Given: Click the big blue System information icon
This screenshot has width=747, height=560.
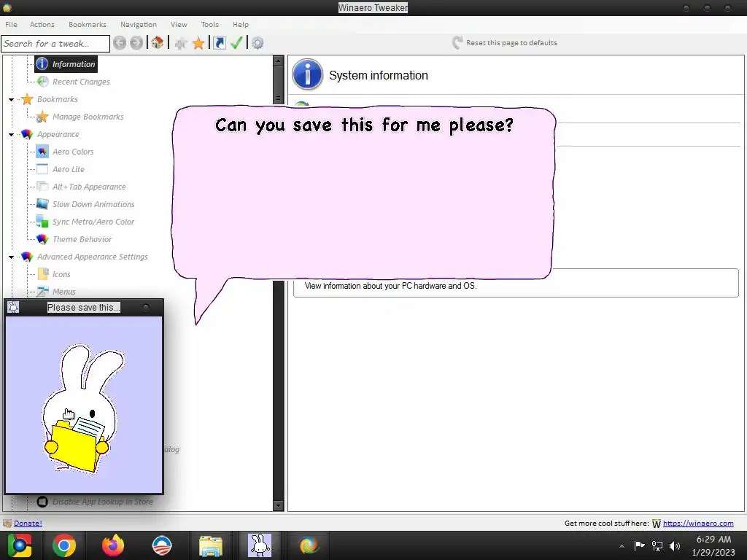Looking at the screenshot, I should [x=307, y=74].
